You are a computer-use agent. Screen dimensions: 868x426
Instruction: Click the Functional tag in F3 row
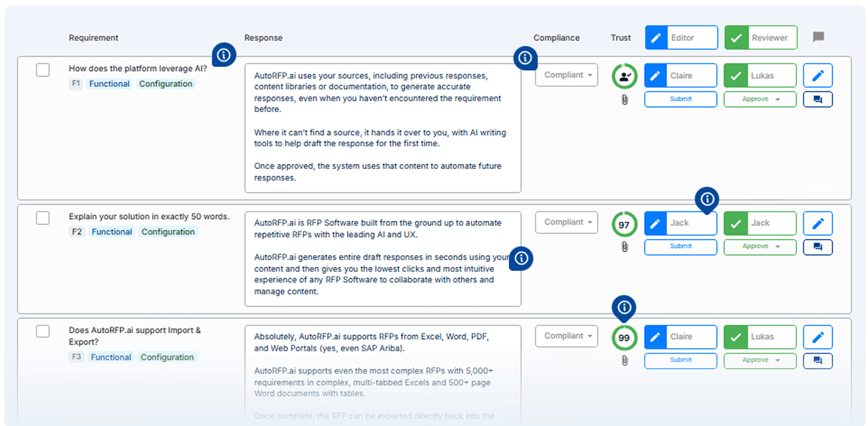click(x=111, y=357)
